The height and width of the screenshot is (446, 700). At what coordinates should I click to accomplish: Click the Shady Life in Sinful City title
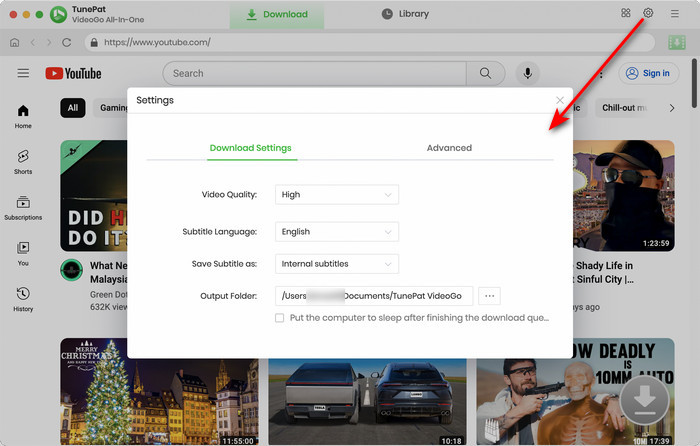pyautogui.click(x=605, y=272)
